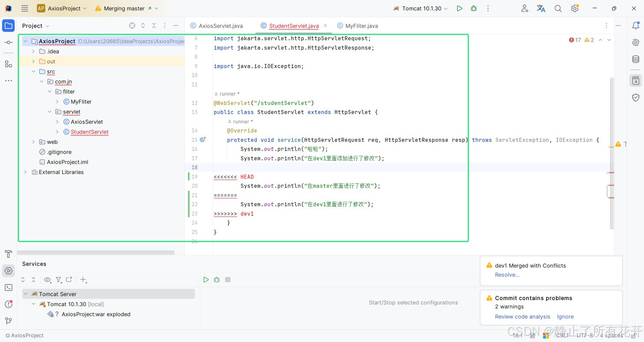
Task: Go to next highlighted error arrow
Action: pyautogui.click(x=609, y=40)
